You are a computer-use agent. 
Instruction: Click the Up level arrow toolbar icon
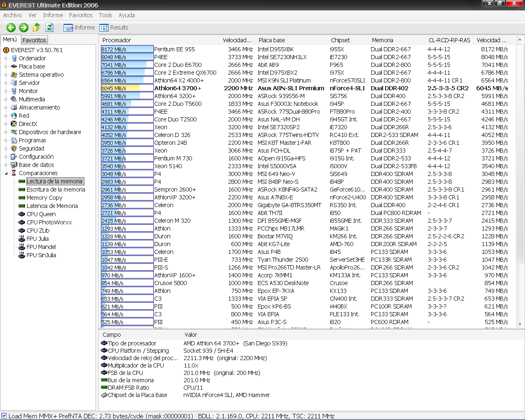[x=37, y=27]
